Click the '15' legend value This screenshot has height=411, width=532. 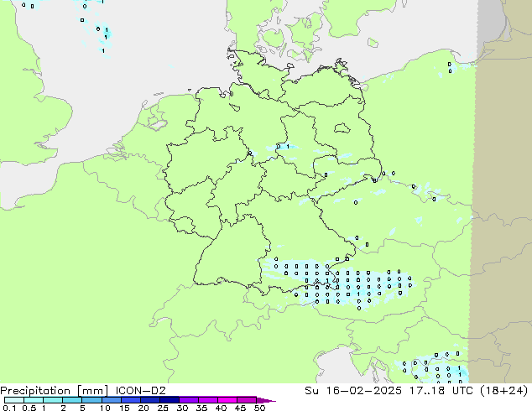(124, 408)
